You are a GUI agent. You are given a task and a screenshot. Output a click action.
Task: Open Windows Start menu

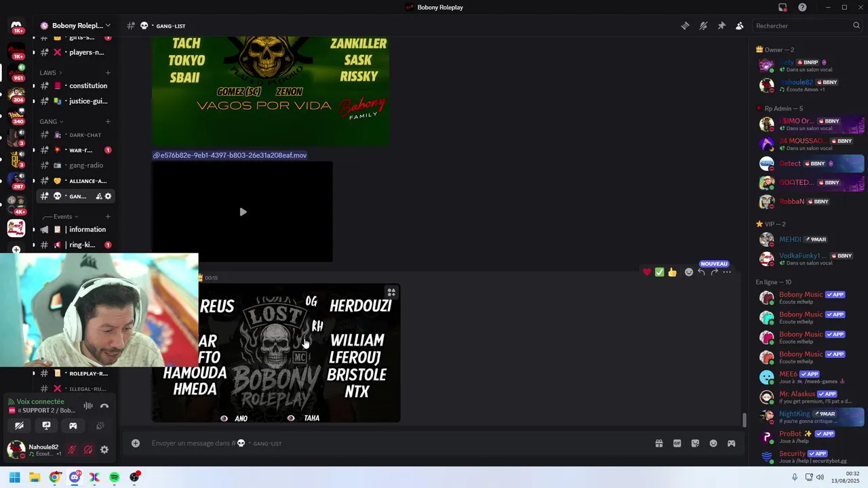click(x=14, y=477)
